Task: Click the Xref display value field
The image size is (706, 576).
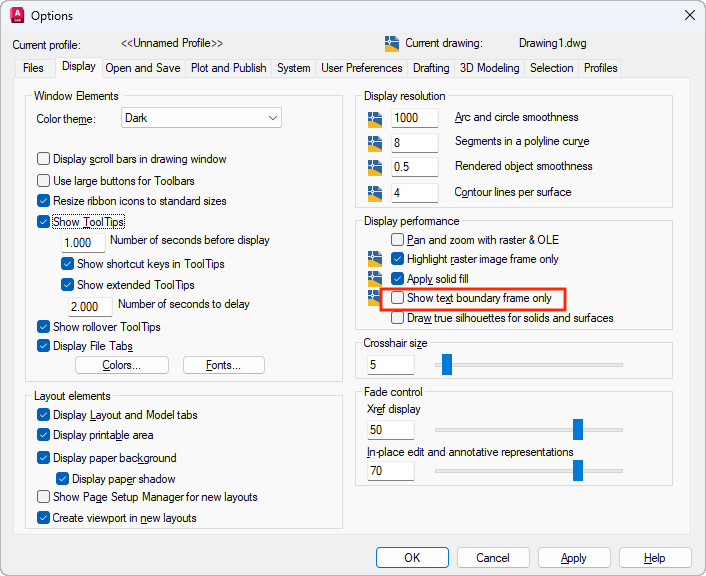Action: pos(391,430)
